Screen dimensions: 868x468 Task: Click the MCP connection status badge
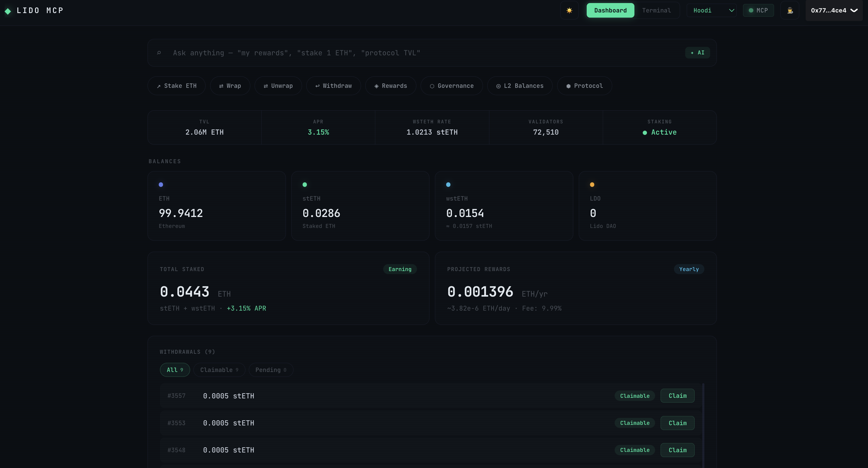tap(758, 10)
